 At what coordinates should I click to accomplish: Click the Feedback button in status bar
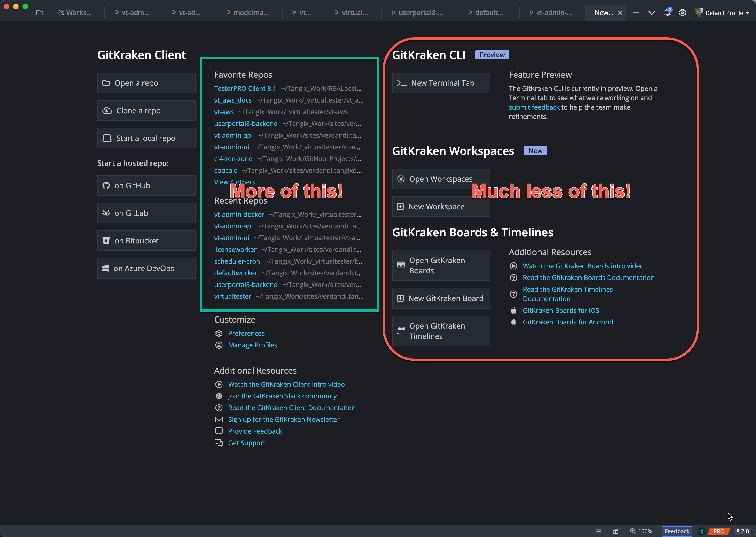coord(677,531)
